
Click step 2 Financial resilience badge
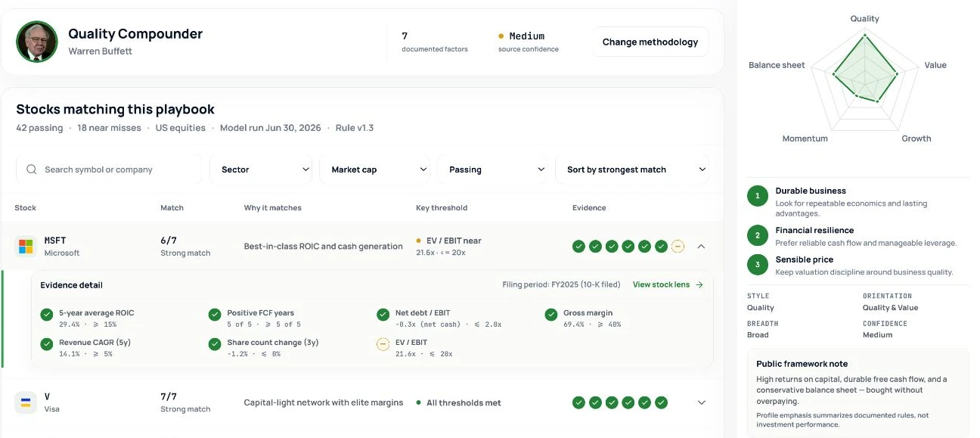click(x=757, y=236)
